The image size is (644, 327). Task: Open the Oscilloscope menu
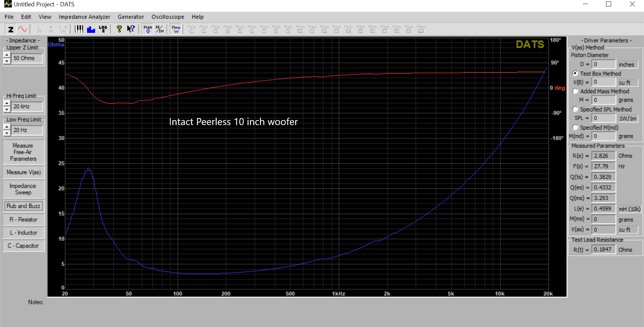click(168, 17)
